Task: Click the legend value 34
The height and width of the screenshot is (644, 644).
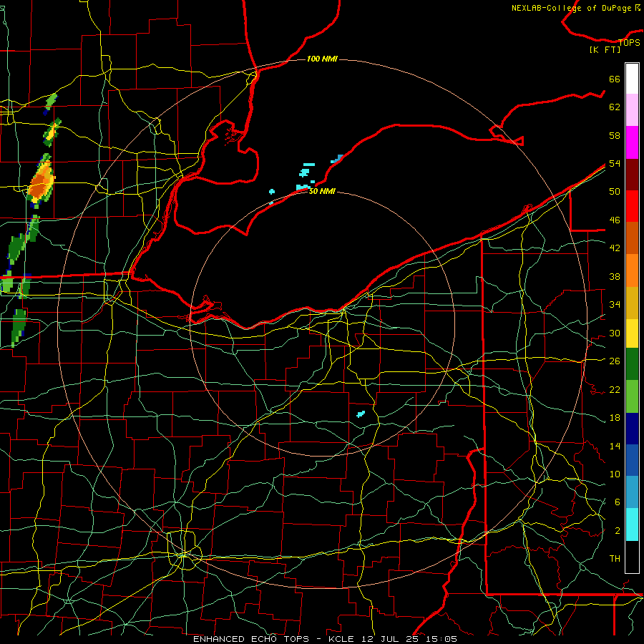Action: [x=615, y=305]
